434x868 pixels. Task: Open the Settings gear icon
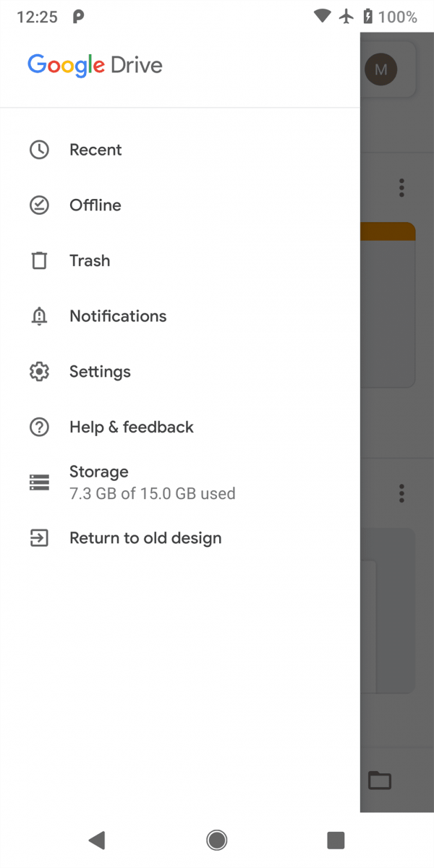pos(39,371)
